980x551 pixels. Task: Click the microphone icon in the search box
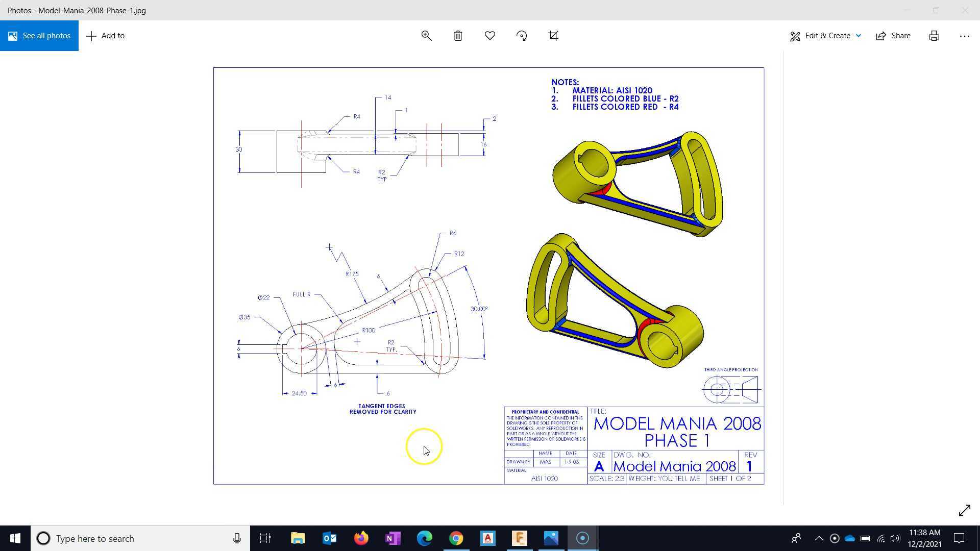coord(237,538)
